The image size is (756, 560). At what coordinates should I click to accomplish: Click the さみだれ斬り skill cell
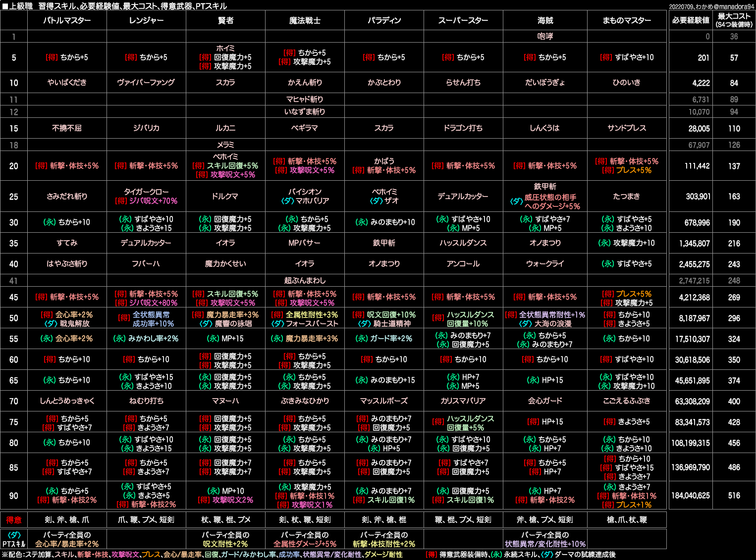click(67, 197)
